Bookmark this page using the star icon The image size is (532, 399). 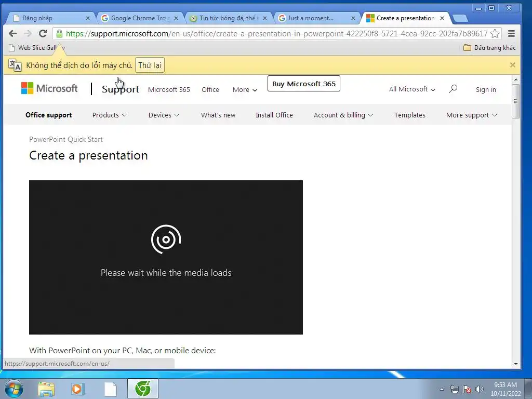tap(495, 34)
